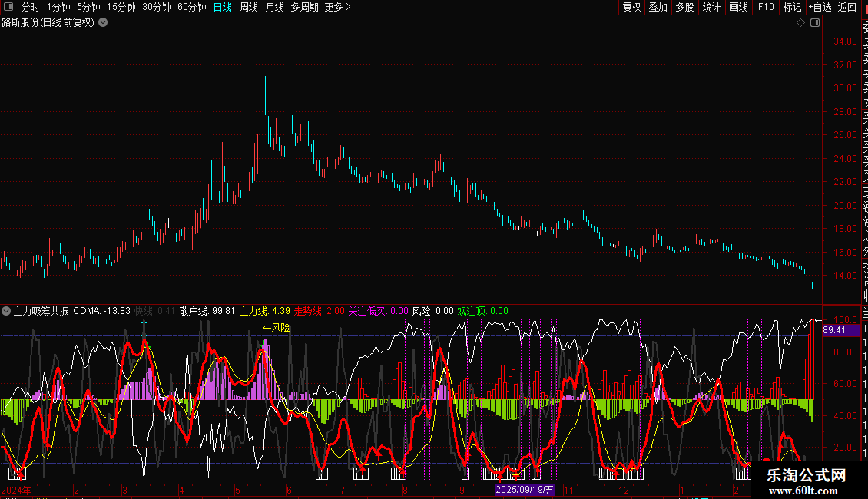Click the 2024年 label on time axis
868x499 pixels.
click(16, 490)
